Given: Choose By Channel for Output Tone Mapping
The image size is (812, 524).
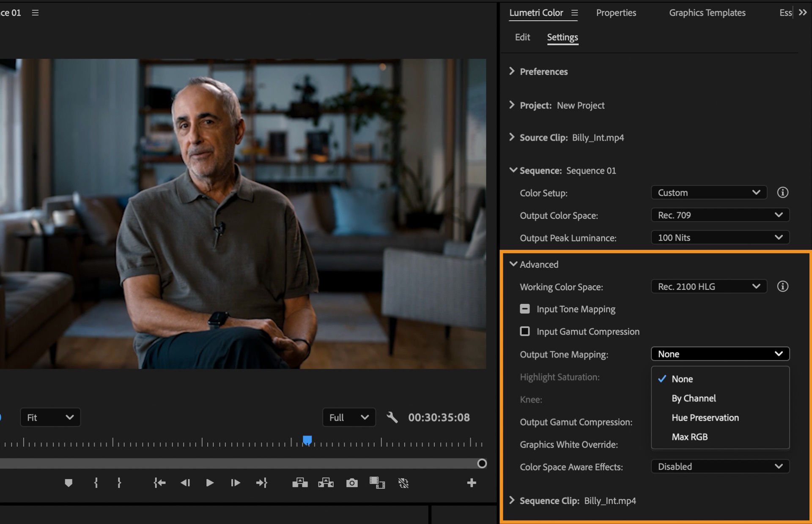Looking at the screenshot, I should [694, 398].
